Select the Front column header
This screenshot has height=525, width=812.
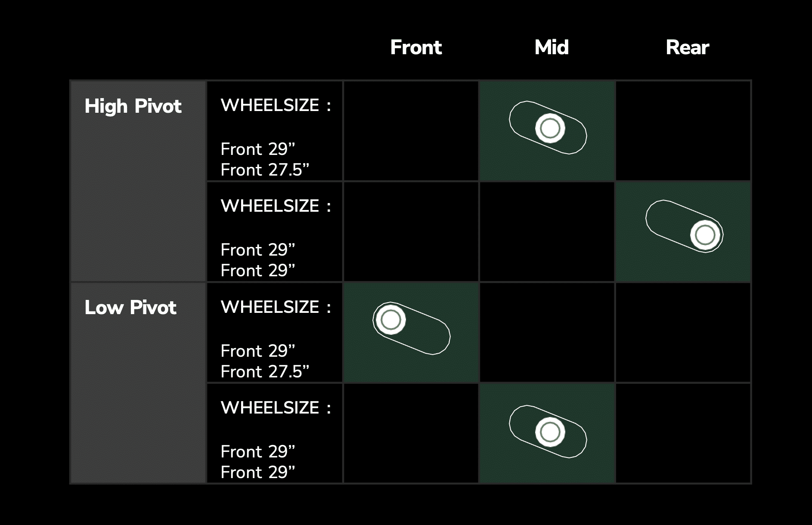point(416,47)
